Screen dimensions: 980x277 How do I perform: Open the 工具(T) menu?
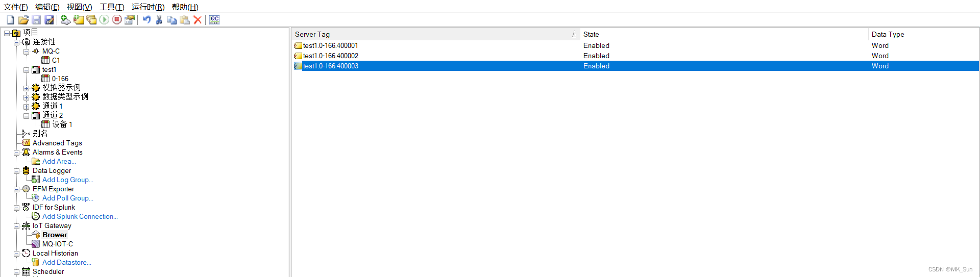point(112,7)
